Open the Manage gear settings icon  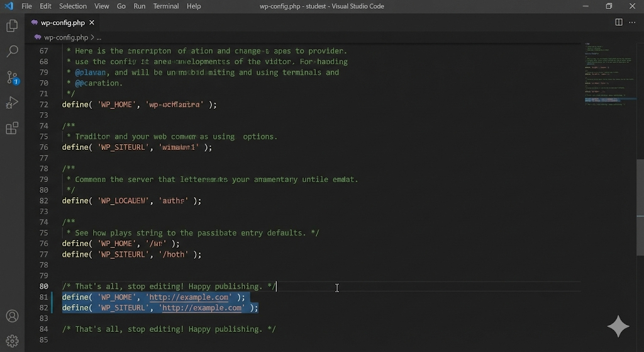[13, 341]
